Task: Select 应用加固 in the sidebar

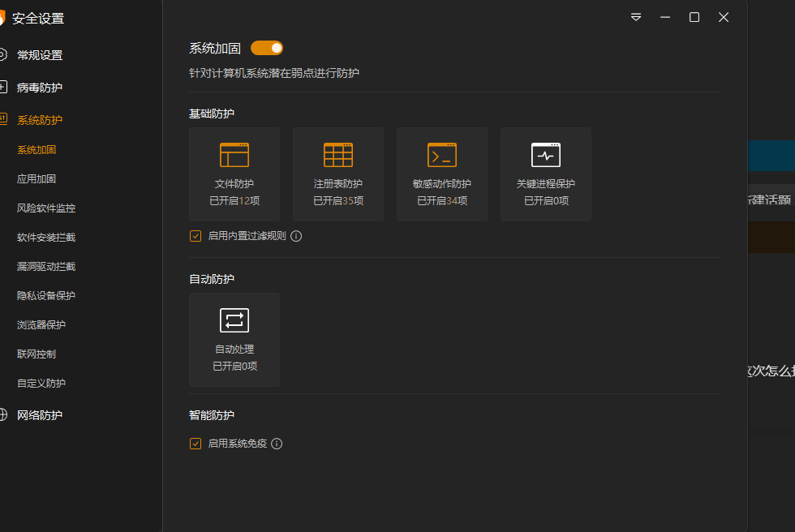Action: [37, 179]
